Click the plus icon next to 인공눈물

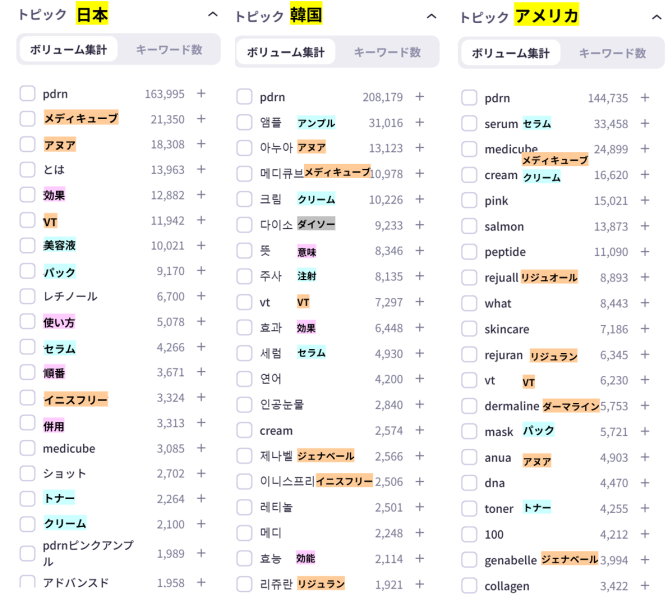point(419,404)
